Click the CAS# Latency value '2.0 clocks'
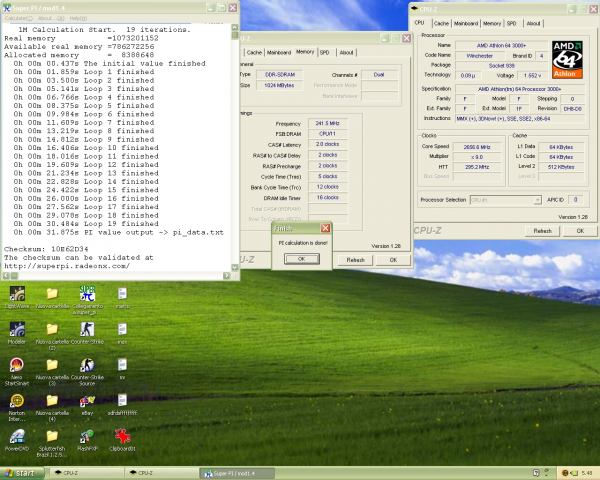The image size is (600, 480). (327, 144)
